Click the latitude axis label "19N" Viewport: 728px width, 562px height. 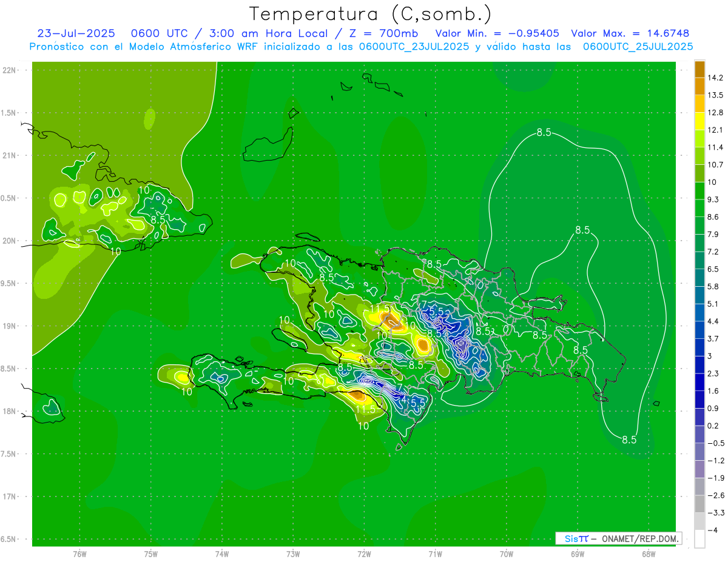[10, 326]
